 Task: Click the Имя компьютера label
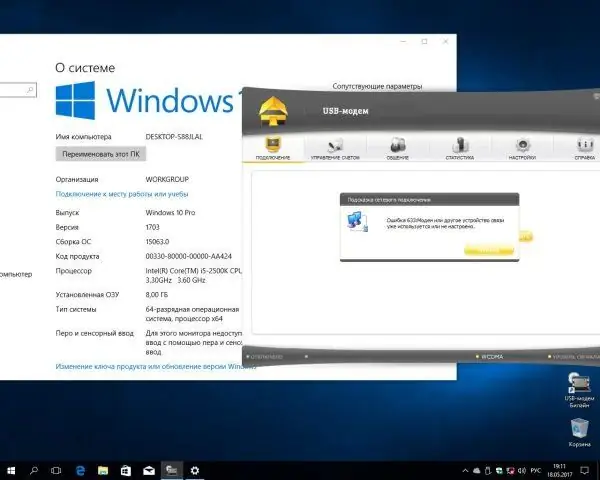pyautogui.click(x=83, y=137)
